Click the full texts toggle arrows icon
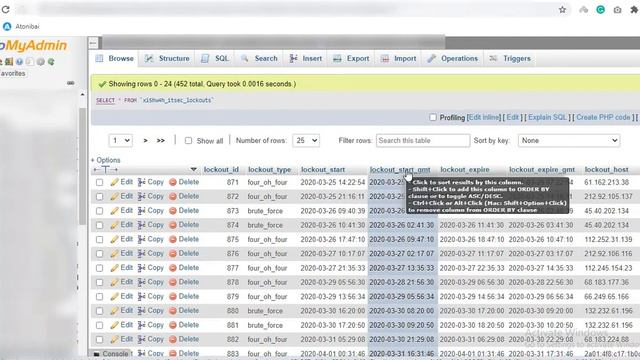The width and height of the screenshot is (640, 360). 105,169
